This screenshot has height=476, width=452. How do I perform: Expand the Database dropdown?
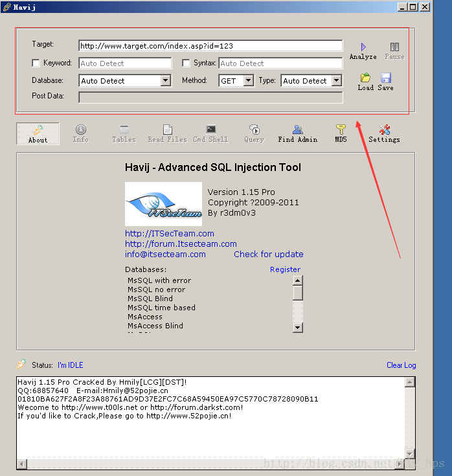(165, 81)
